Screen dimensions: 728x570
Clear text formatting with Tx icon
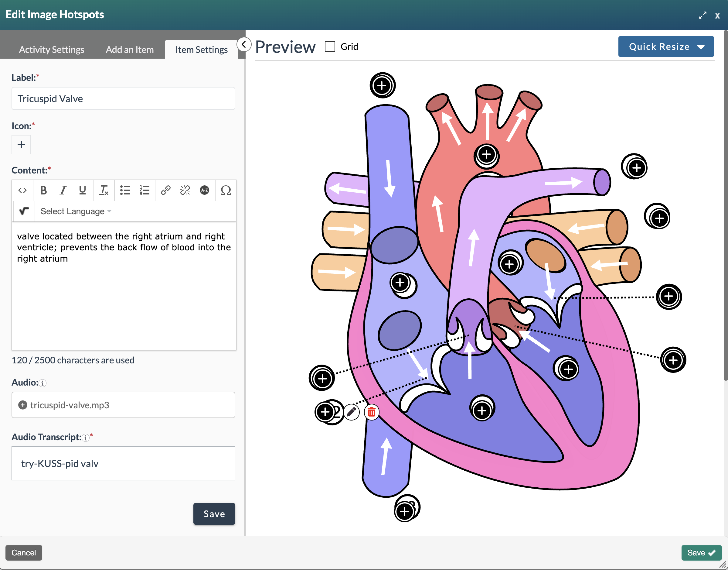point(104,190)
